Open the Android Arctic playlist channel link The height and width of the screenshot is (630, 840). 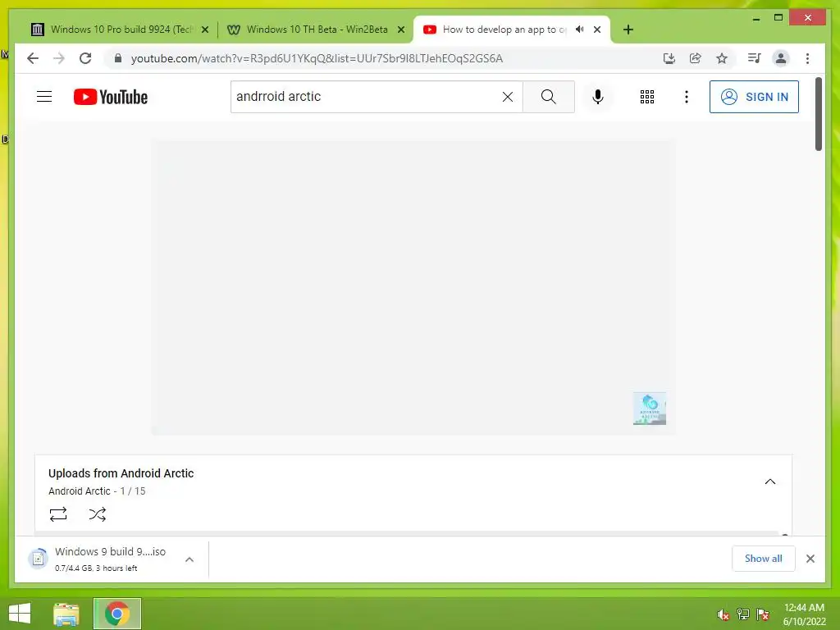point(80,491)
